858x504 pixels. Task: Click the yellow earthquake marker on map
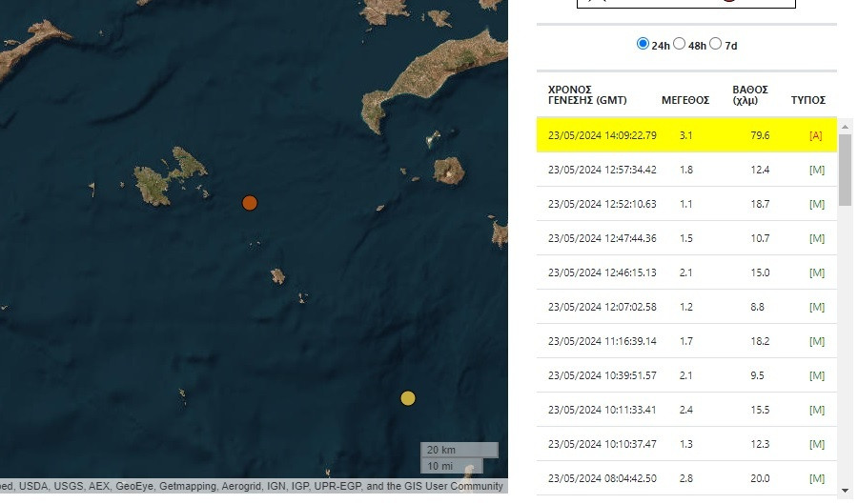408,398
